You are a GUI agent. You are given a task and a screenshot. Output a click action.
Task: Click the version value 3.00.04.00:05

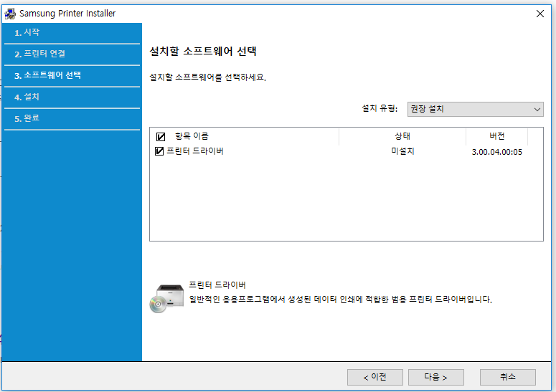(x=496, y=152)
